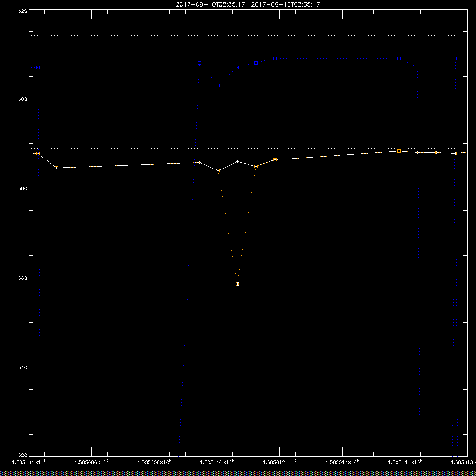This screenshot has width=476, height=476.
Task: Select the white plus marker between the dashed lines
Action: tap(238, 161)
